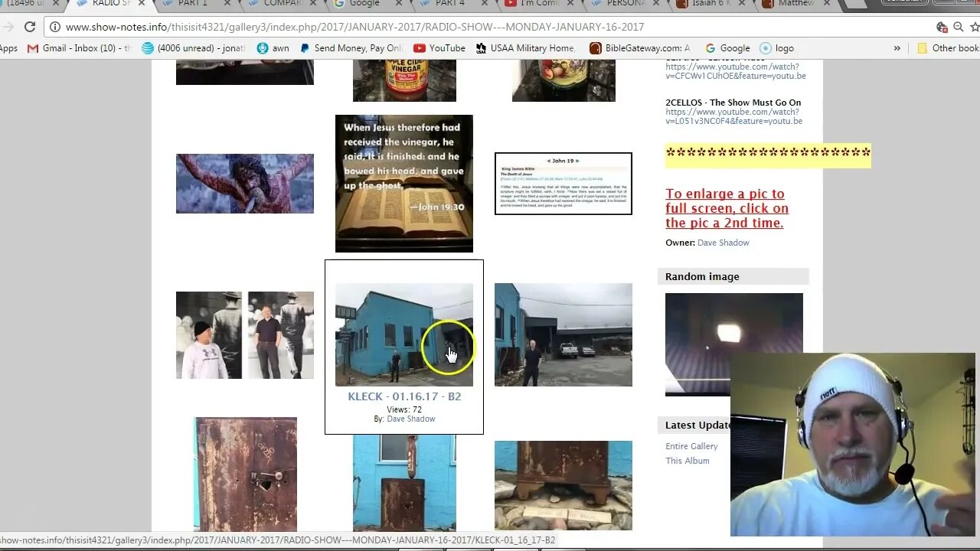This screenshot has width=980, height=551.
Task: Open the crucifixion image thumbnail
Action: 245,184
